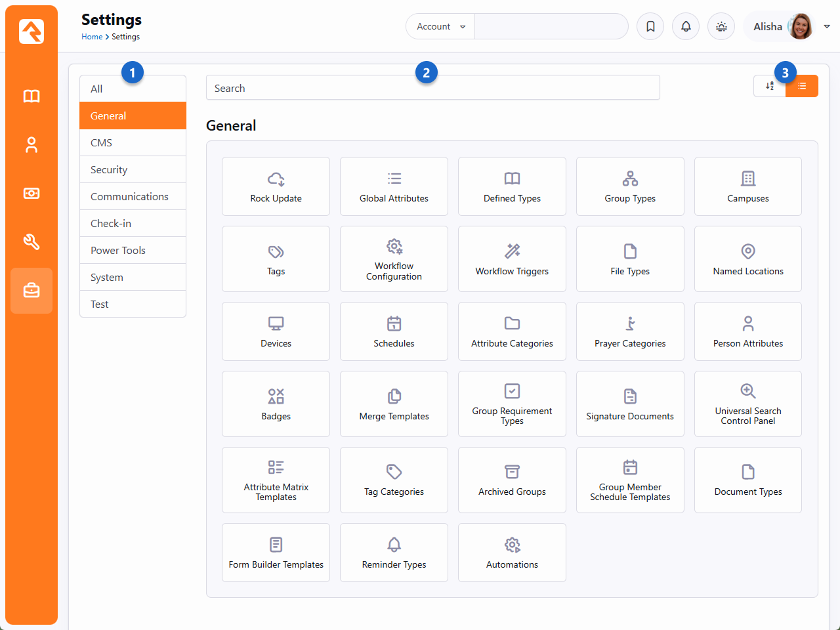Open the finance money icon in sidebar
The image size is (840, 630).
coord(31,194)
